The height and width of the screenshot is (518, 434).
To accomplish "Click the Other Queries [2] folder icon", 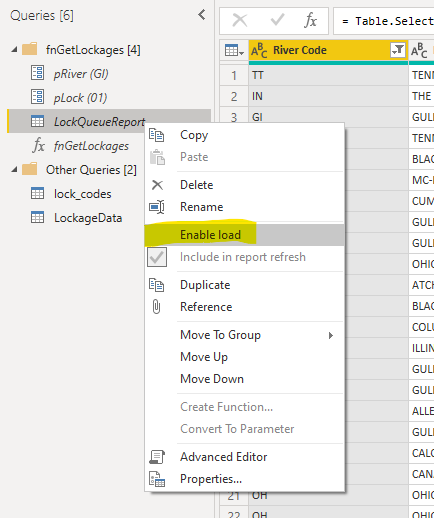I will coord(30,169).
